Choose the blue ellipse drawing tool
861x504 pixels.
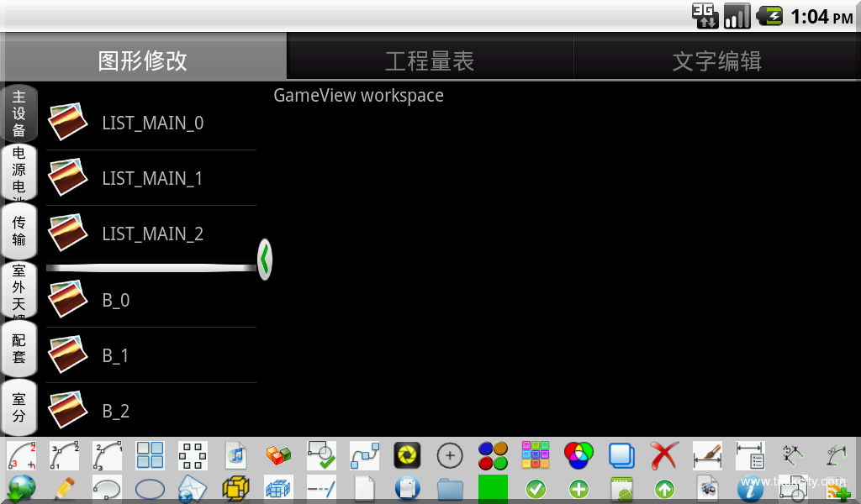(x=150, y=488)
